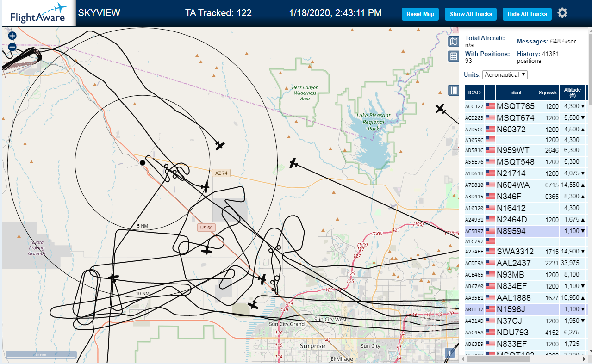
Task: Click the FlightAware logo
Action: tap(38, 13)
